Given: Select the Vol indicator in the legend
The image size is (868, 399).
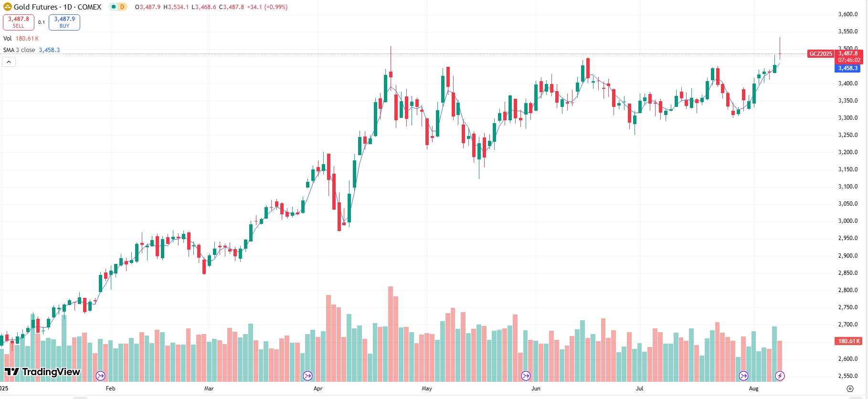Looking at the screenshot, I should point(8,39).
